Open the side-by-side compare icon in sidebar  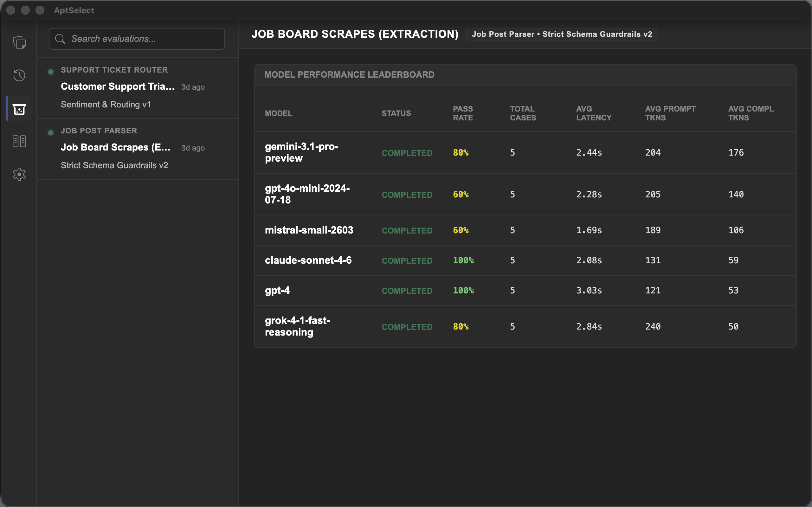coord(19,141)
